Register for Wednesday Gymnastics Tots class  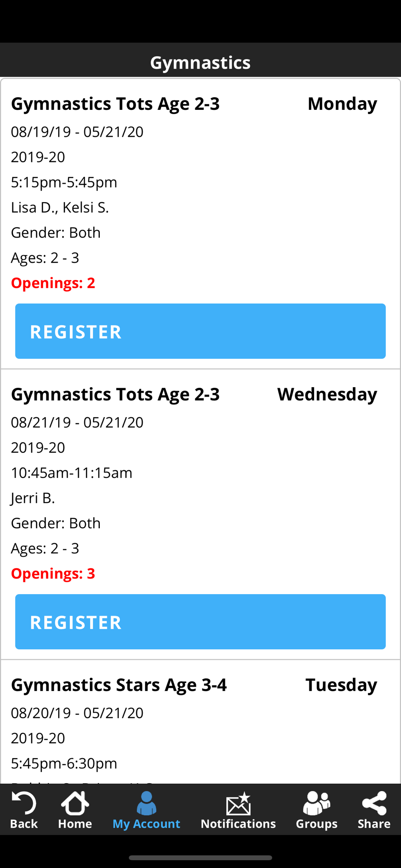(200, 621)
